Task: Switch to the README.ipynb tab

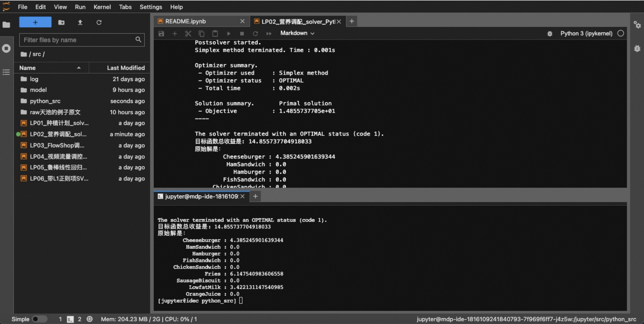Action: click(x=185, y=21)
